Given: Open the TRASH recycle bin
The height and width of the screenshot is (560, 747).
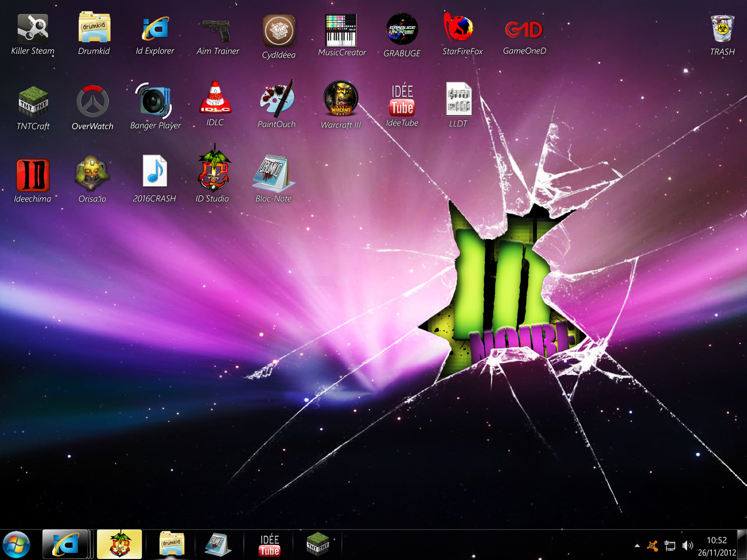Looking at the screenshot, I should (x=722, y=29).
